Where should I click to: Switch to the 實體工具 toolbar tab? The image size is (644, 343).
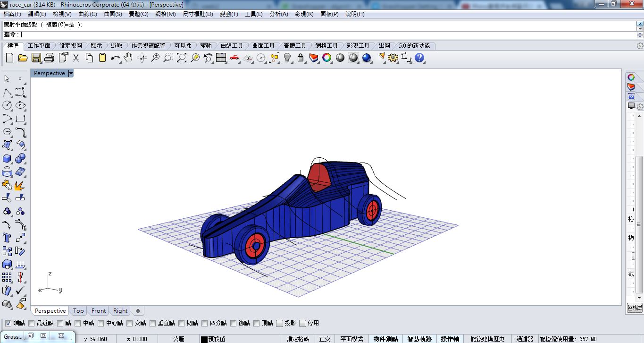[x=295, y=46]
